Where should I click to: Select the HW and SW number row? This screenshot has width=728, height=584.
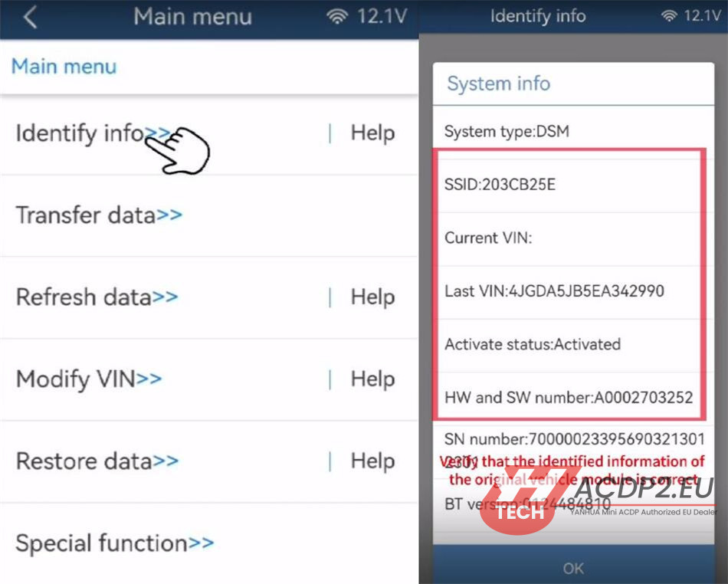568,398
